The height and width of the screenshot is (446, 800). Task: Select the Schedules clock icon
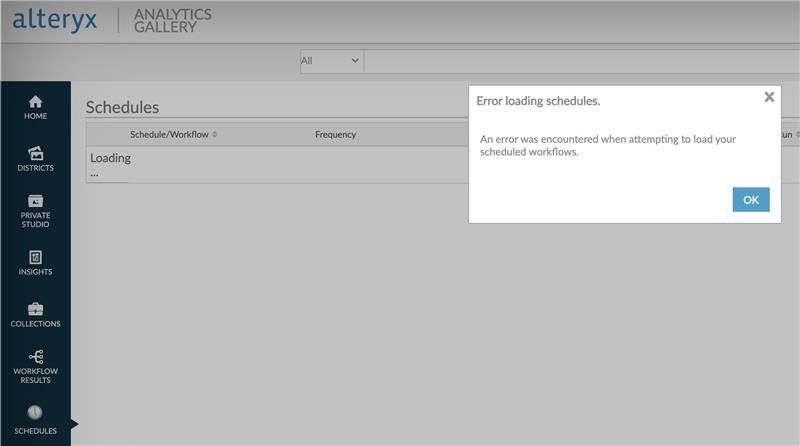tap(35, 412)
